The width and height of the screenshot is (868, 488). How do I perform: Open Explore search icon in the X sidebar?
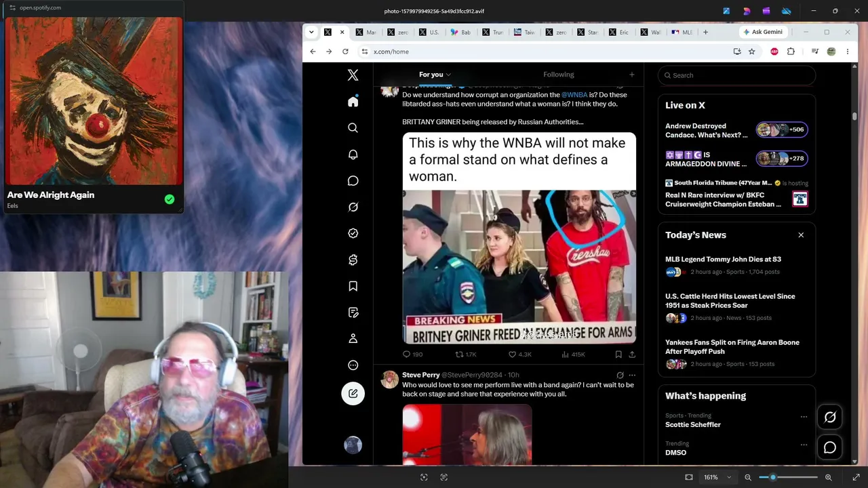[353, 128]
